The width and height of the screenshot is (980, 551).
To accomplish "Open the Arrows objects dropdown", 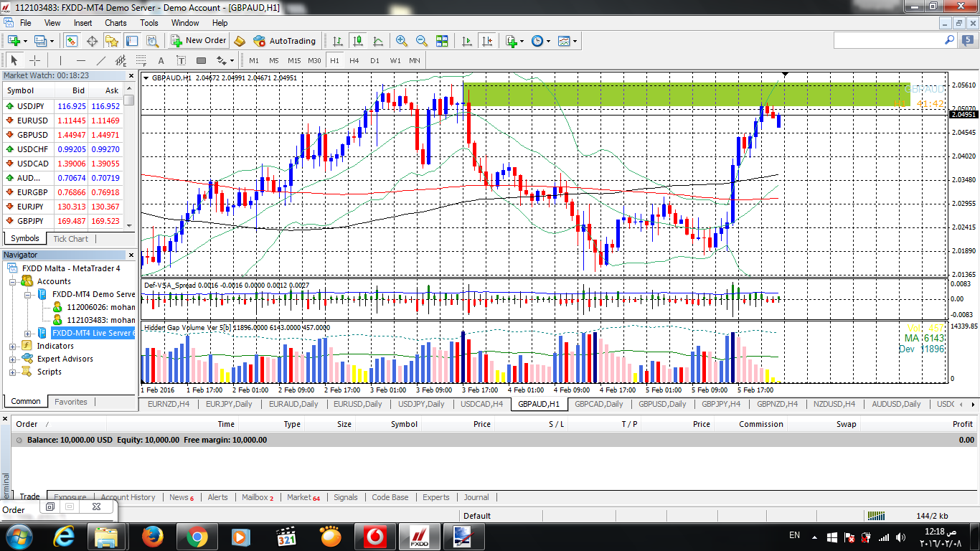I will click(225, 60).
